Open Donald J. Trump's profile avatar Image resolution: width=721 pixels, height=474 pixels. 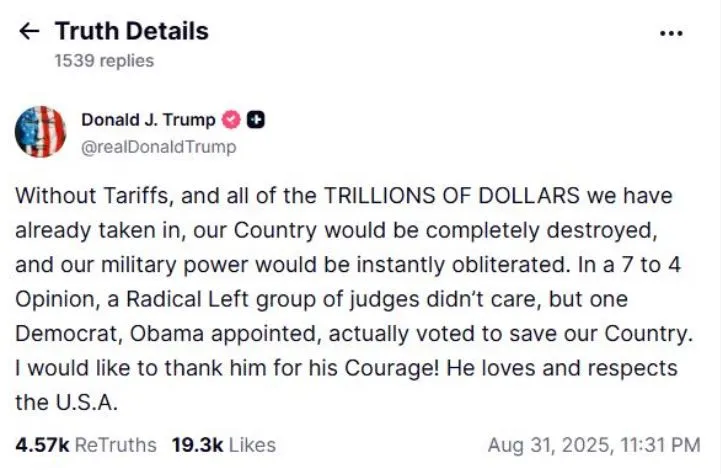pyautogui.click(x=41, y=132)
